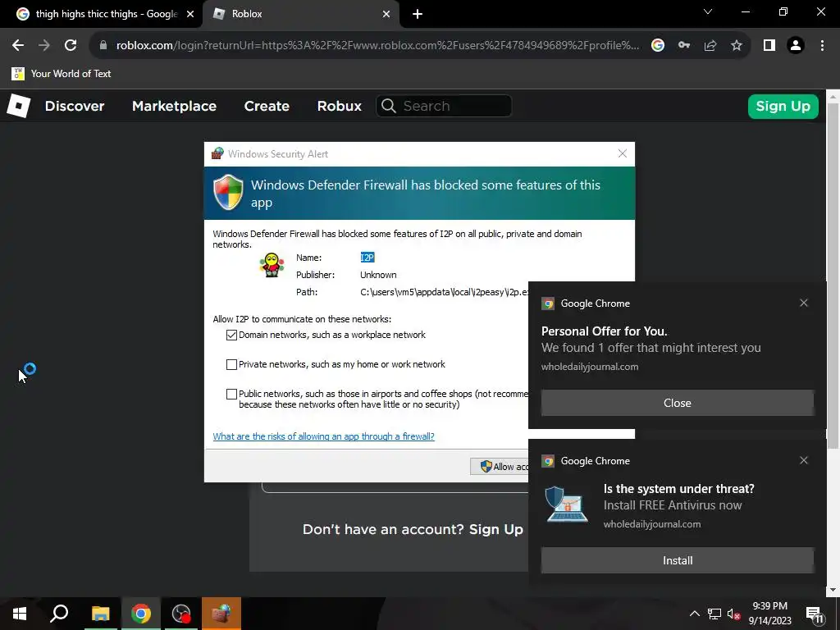Click the highlighted I2P name value
The height and width of the screenshot is (630, 840).
pos(367,258)
